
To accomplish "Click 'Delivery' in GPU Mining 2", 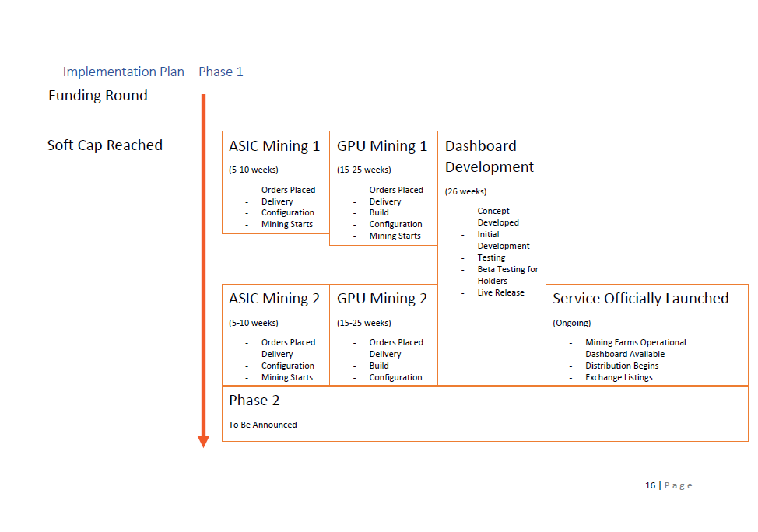I will [384, 354].
